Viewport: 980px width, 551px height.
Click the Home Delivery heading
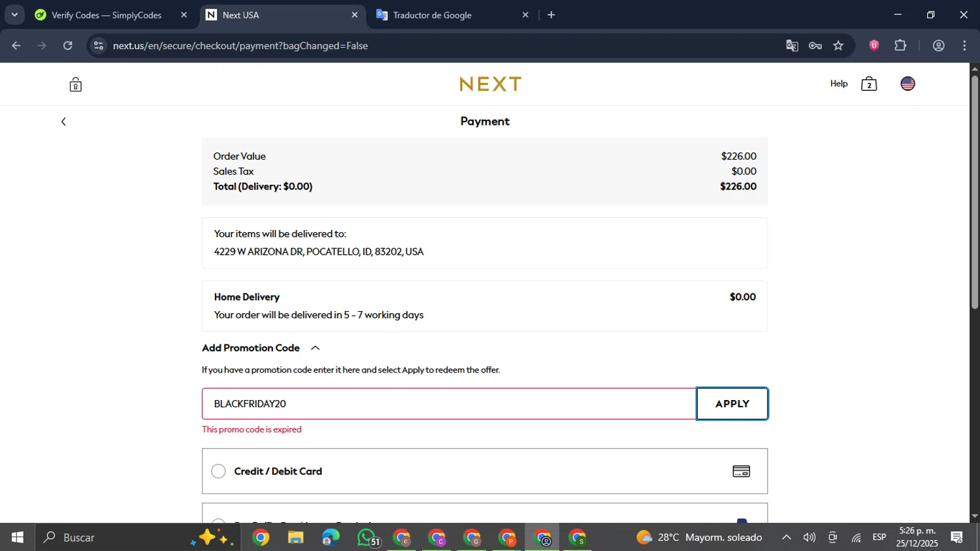pyautogui.click(x=247, y=297)
